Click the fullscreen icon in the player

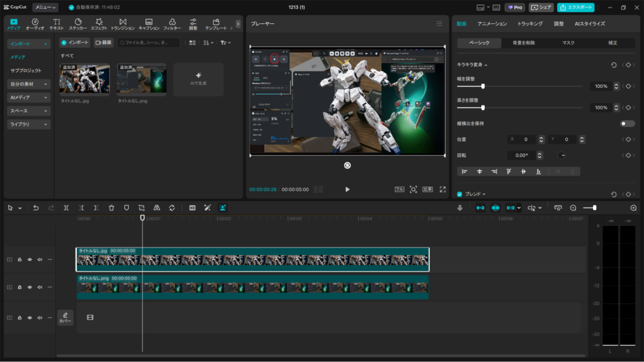443,189
